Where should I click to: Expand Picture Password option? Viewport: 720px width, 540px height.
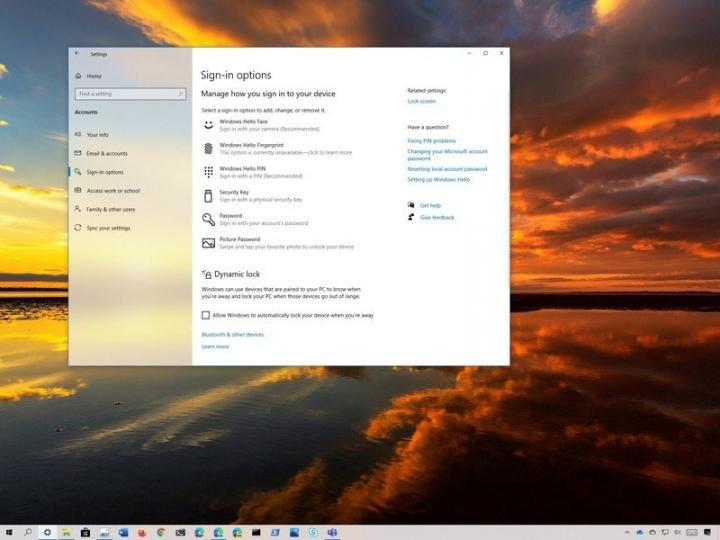(x=278, y=243)
